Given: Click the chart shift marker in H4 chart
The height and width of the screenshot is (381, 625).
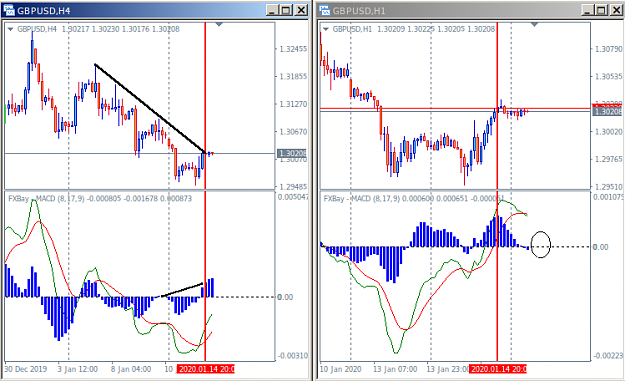Looking at the screenshot, I should [x=219, y=25].
